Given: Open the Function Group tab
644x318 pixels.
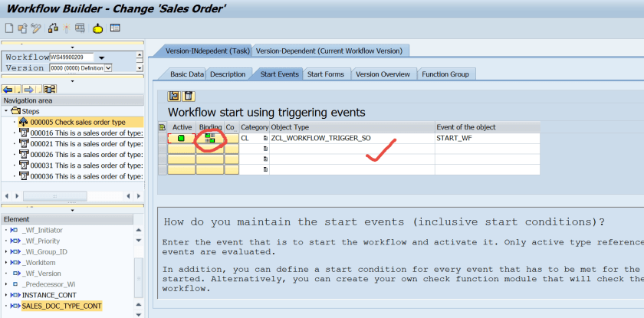Looking at the screenshot, I should coord(445,74).
